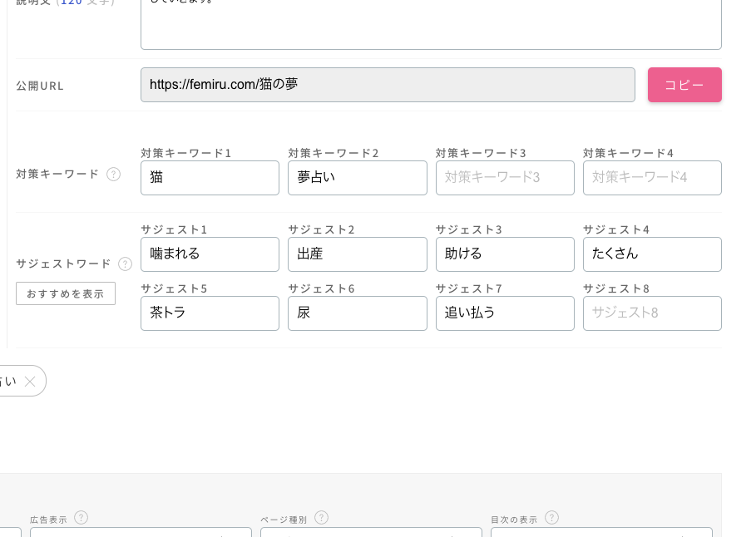Remove the tag with the X icon

30,382
